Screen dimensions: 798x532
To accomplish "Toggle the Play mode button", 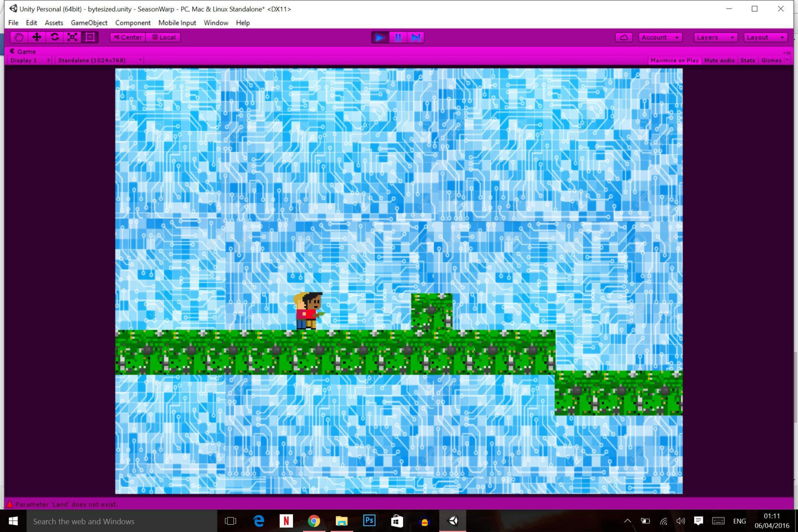I will click(x=379, y=37).
